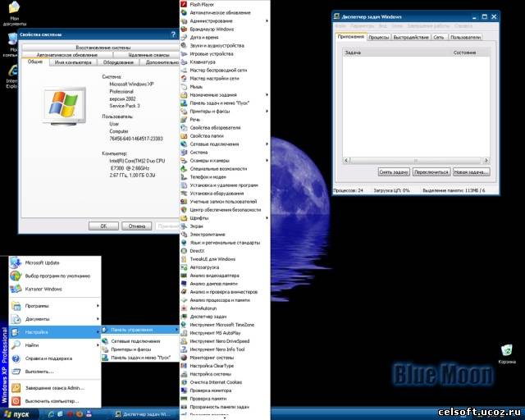Image resolution: width=525 pixels, height=420 pixels.
Task: Click Internet Explorer quick launch icon in taskbar
Action: (x=51, y=414)
